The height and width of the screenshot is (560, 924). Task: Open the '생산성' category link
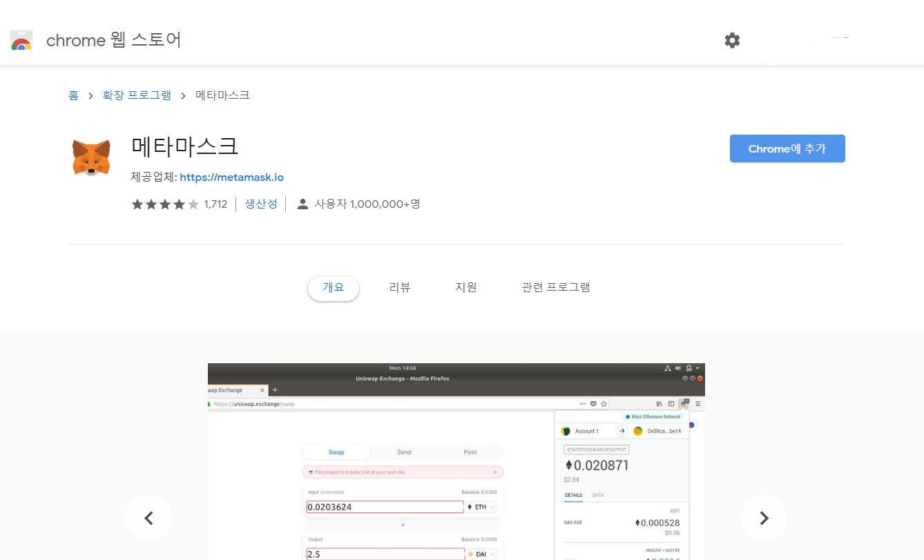tap(261, 204)
